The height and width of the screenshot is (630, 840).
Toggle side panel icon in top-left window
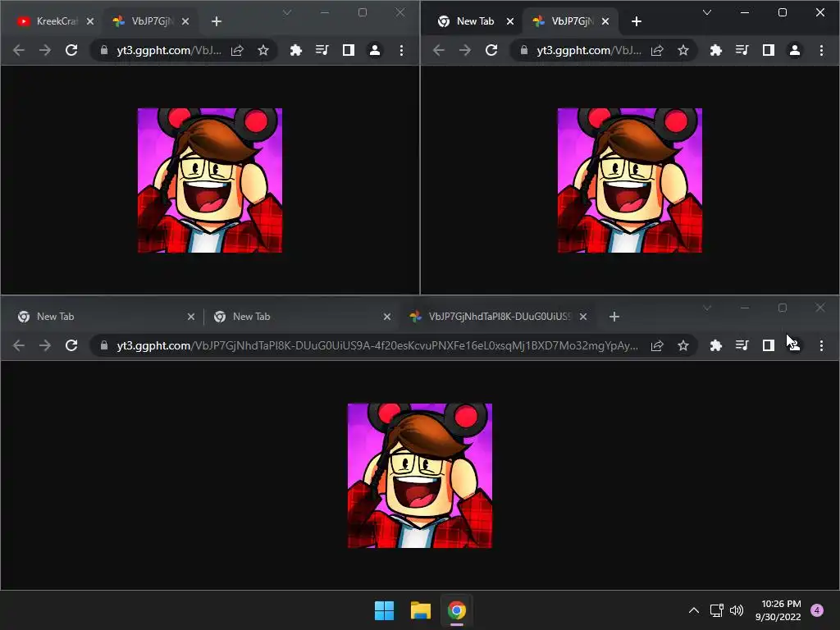point(348,50)
